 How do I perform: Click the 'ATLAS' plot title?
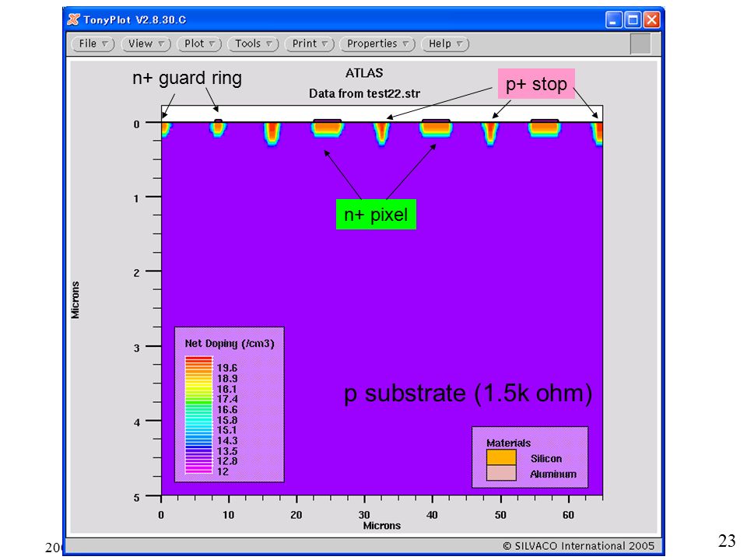point(364,73)
